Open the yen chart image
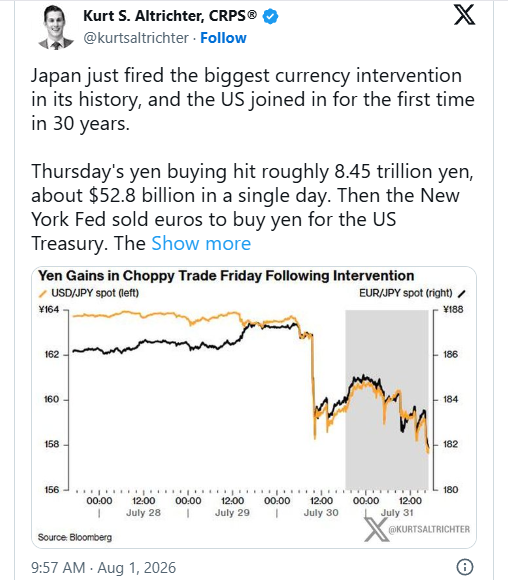The image size is (508, 580). 254,407
